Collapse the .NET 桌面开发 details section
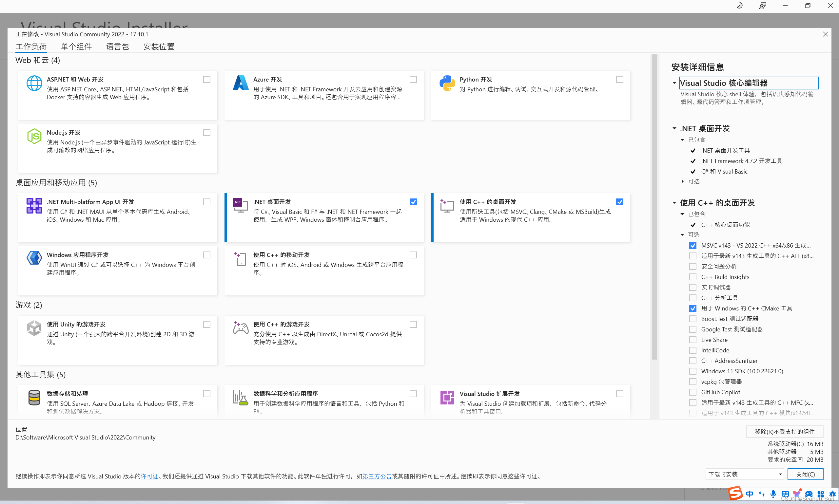The image size is (839, 504). pos(674,128)
